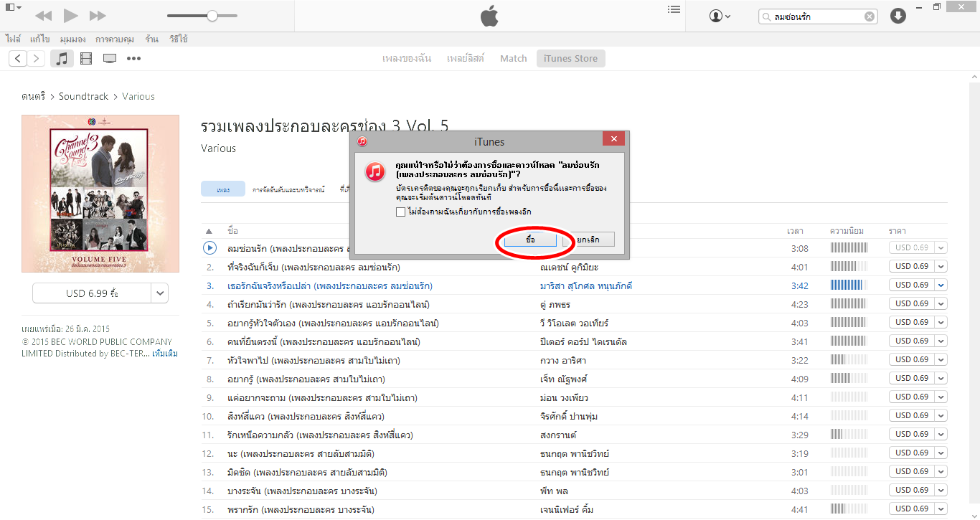Go back with the left chevron button

point(18,59)
